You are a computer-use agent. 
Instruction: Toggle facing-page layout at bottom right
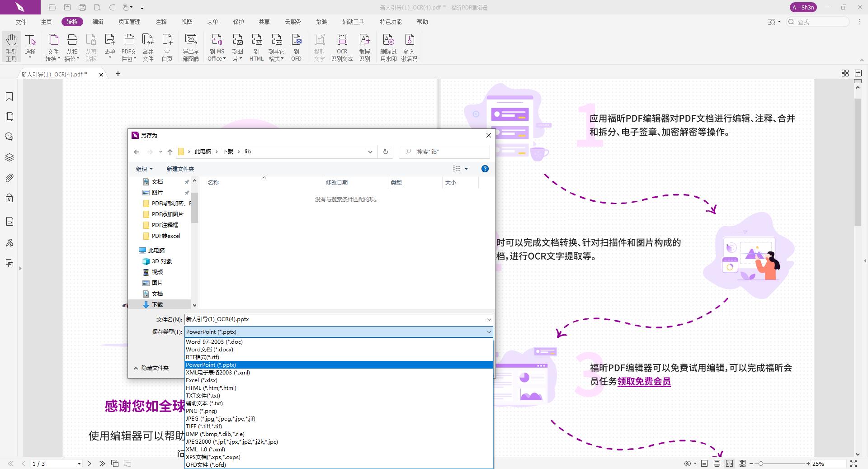pos(729,464)
